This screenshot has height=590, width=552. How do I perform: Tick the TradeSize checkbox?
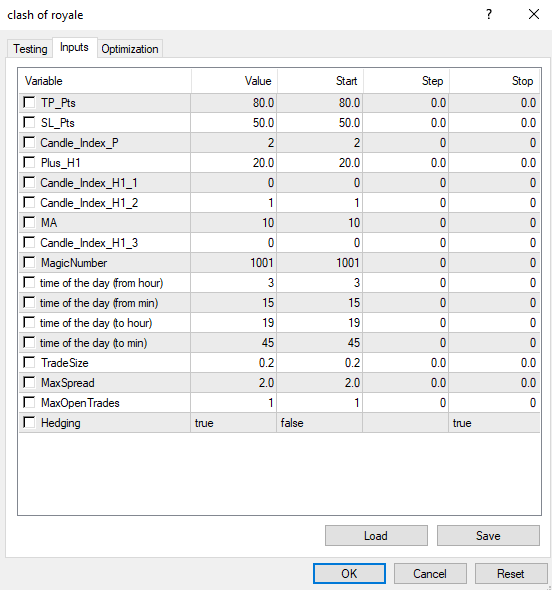pos(29,362)
